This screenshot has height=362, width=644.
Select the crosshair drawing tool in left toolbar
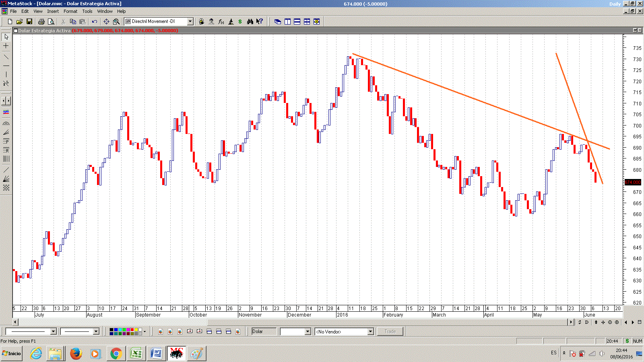click(x=6, y=46)
